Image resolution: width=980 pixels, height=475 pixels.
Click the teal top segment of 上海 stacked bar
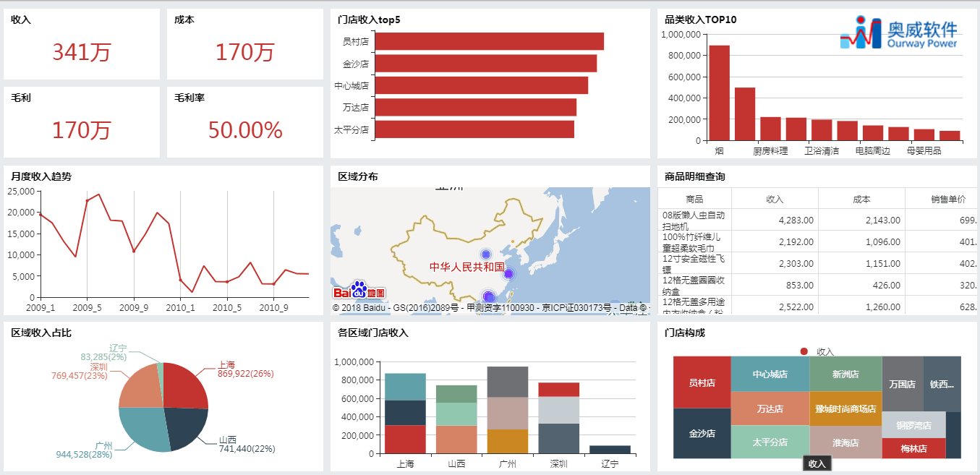click(x=405, y=387)
